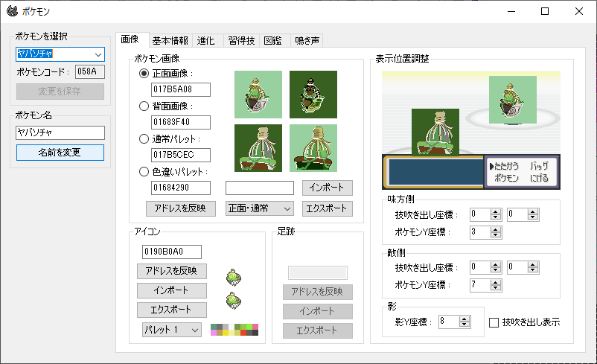Click 味方側 ポケモンY座標 value field
The height and width of the screenshot is (364, 597).
(480, 232)
